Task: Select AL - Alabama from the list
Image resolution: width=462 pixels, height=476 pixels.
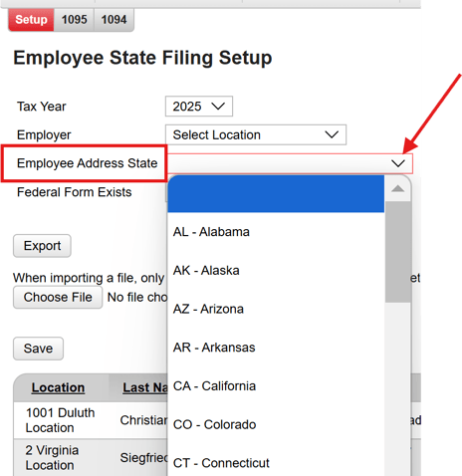Action: coord(276,232)
